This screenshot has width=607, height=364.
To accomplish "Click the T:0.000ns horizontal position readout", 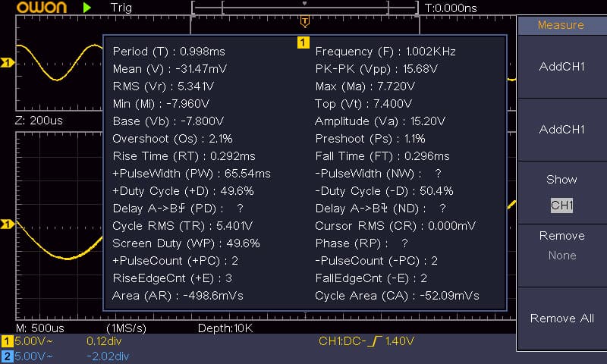I will coord(451,8).
